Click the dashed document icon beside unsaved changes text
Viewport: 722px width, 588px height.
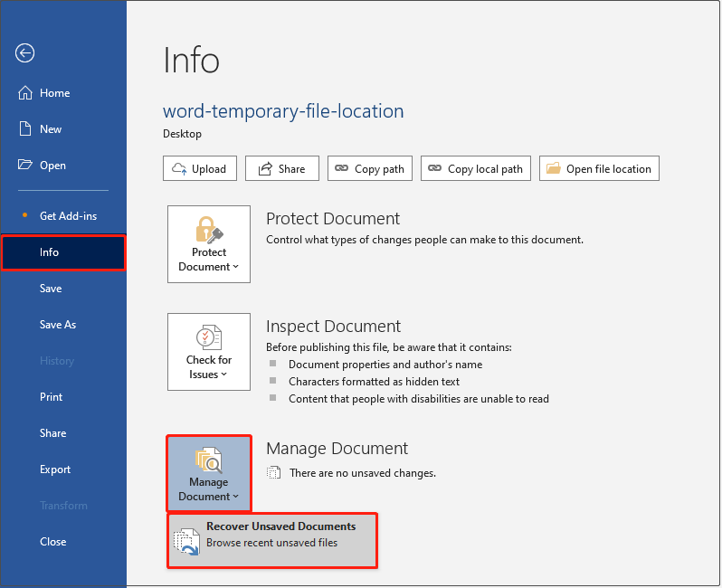(273, 473)
